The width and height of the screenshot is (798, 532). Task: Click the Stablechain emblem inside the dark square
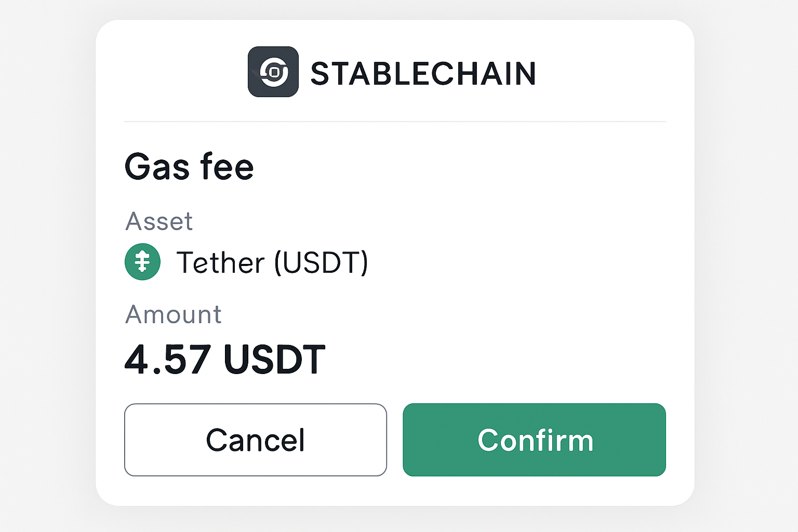(x=273, y=73)
